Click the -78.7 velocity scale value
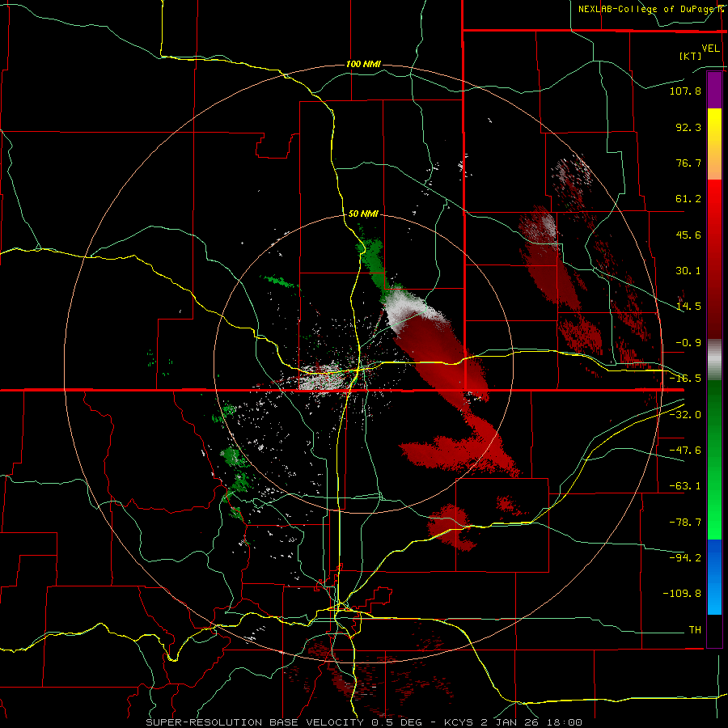This screenshot has height=728, width=728. pos(685,523)
